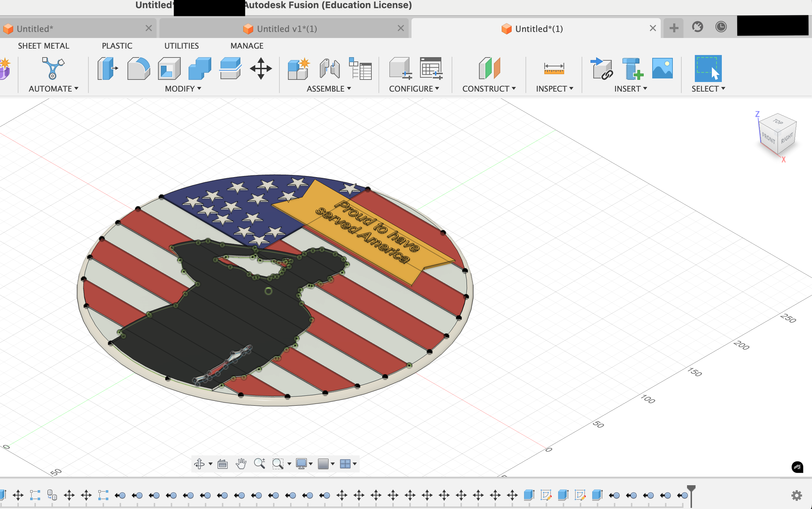Open the Automate tool icon
The height and width of the screenshot is (509, 812).
pos(53,68)
